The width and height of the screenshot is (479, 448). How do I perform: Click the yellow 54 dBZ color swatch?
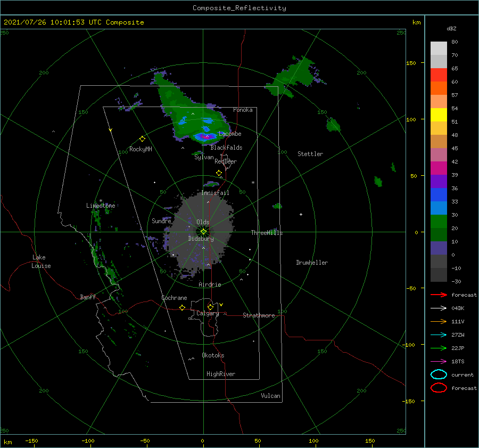[x=439, y=115]
